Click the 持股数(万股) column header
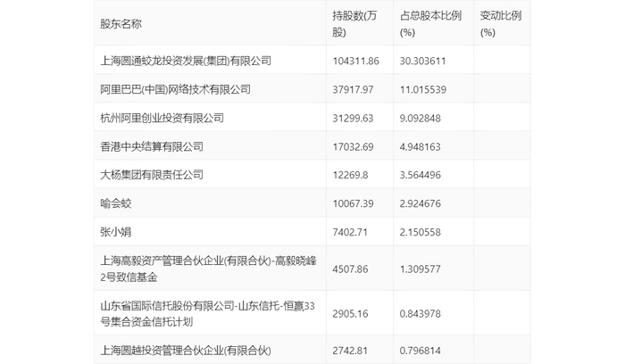 coord(354,24)
